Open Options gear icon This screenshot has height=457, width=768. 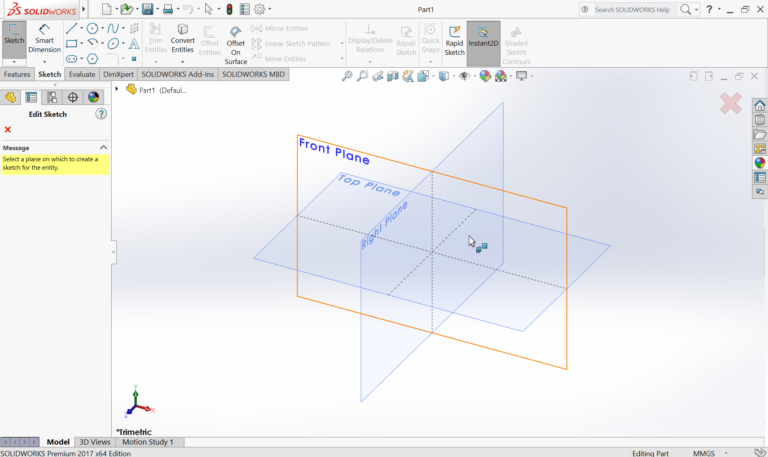[259, 9]
